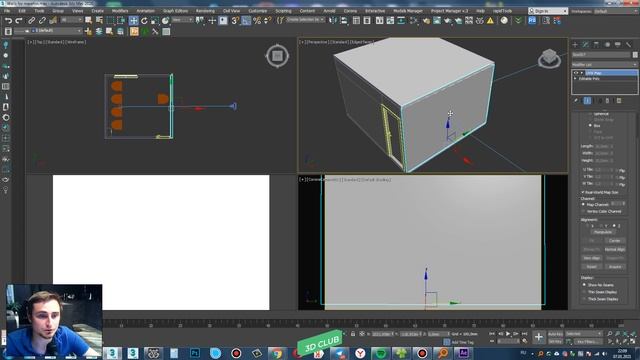
Task: Open the Modifier List dropdown
Action: point(604,64)
